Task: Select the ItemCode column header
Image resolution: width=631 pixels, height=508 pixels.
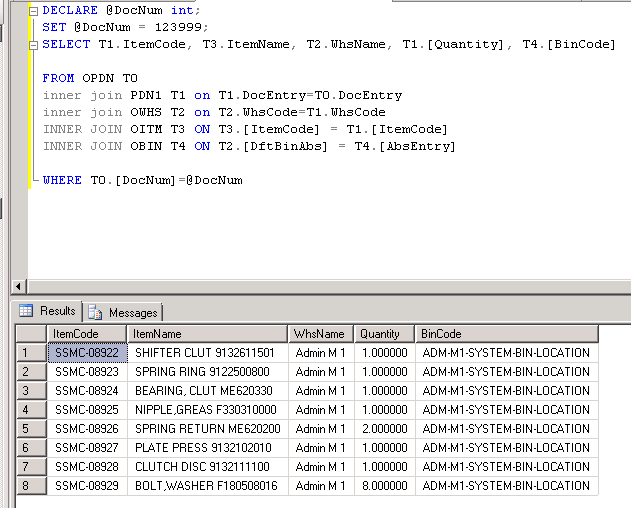Action: coord(87,334)
